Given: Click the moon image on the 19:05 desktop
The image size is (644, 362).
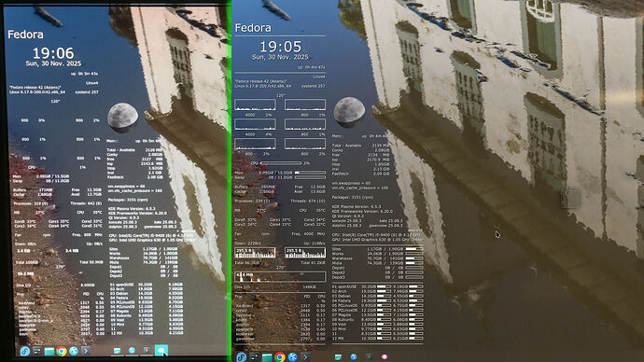Looking at the screenshot, I should pos(349,111).
